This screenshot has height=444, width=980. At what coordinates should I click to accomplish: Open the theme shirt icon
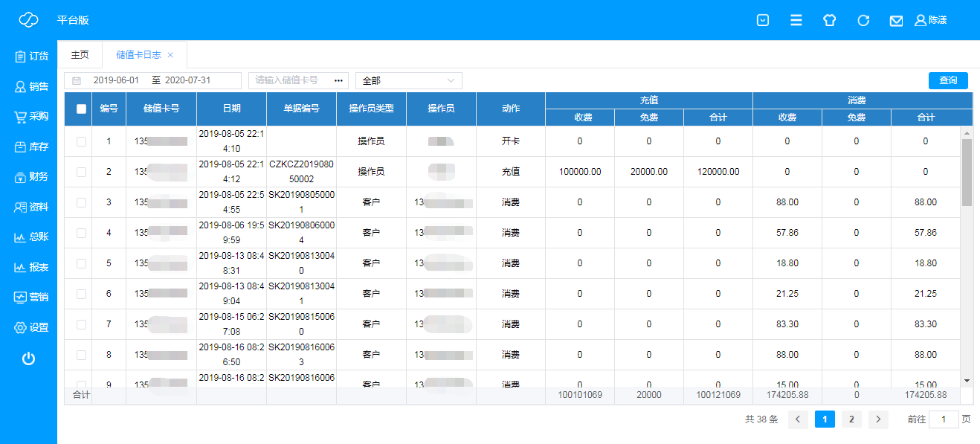click(829, 21)
